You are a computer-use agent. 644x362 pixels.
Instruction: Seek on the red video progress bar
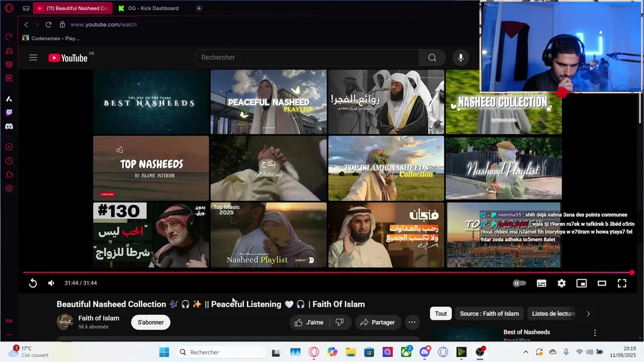point(327,273)
